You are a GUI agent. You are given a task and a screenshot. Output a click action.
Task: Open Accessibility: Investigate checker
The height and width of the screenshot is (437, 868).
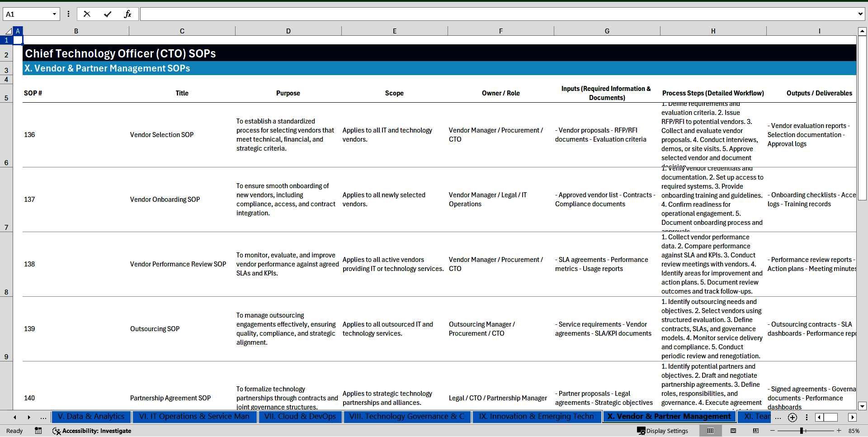point(92,431)
